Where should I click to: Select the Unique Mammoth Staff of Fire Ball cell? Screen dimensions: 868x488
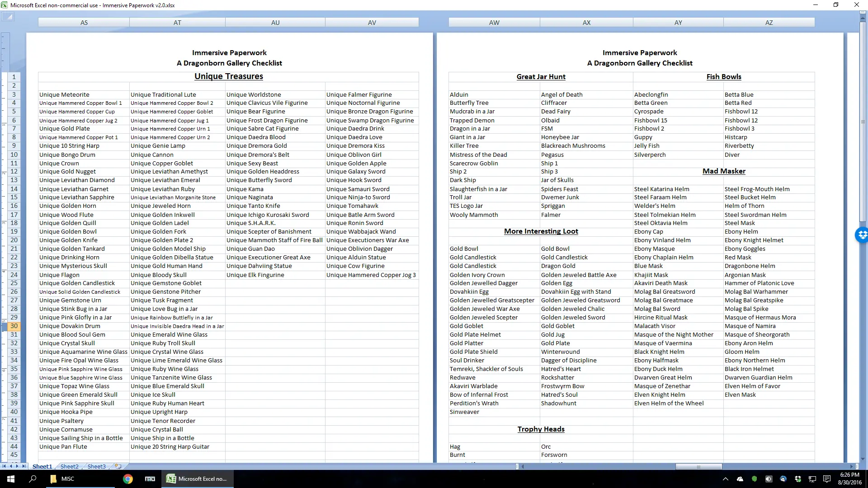click(x=275, y=240)
